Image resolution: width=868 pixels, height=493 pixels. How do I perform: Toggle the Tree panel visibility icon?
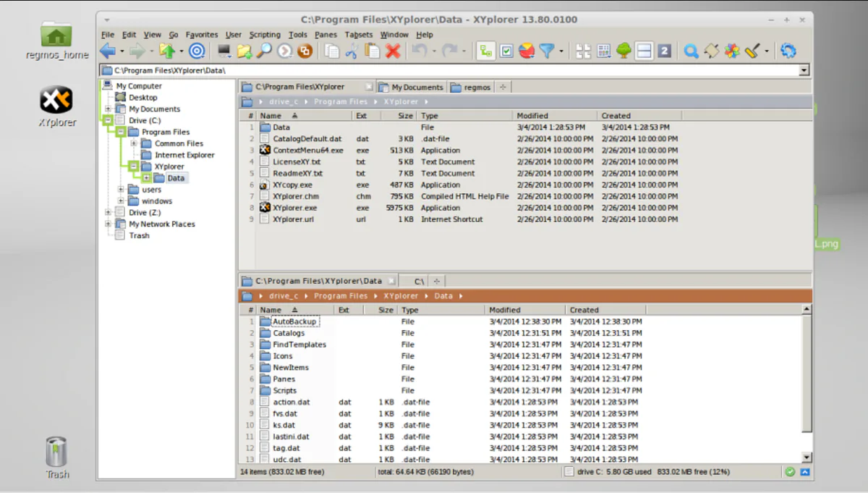pos(624,51)
